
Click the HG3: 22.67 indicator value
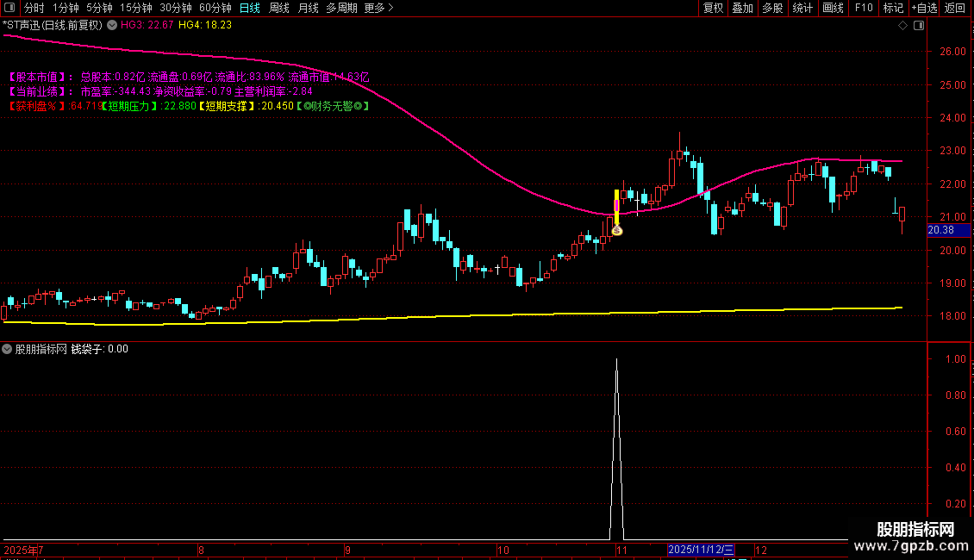coord(147,26)
